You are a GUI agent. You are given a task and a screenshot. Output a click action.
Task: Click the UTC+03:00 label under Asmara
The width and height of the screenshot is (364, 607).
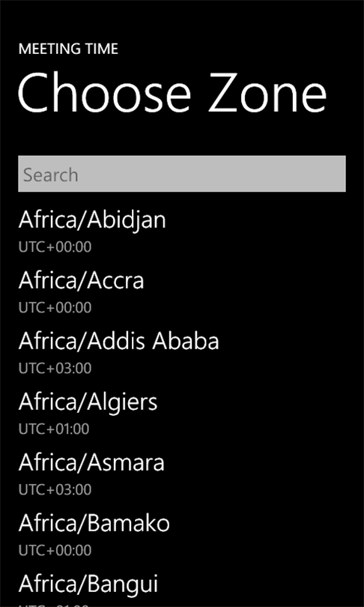point(55,490)
